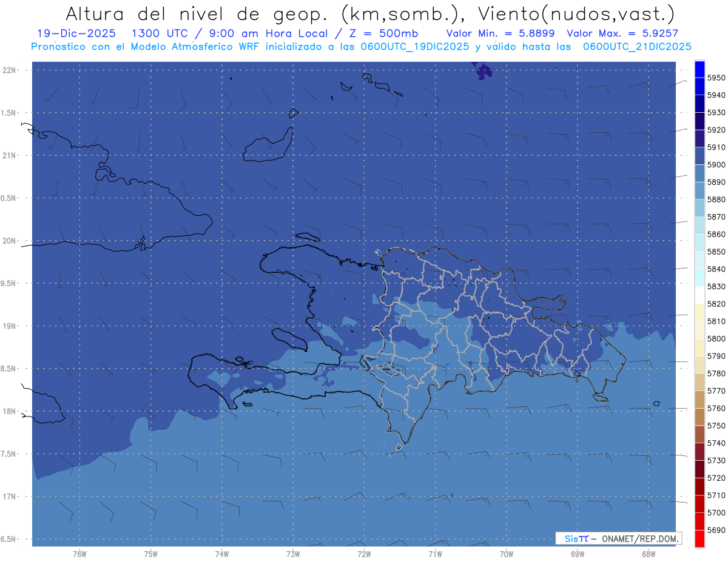The width and height of the screenshot is (728, 562).
Task: Pick the bright blue swatch above 5950
Action: (x=699, y=69)
